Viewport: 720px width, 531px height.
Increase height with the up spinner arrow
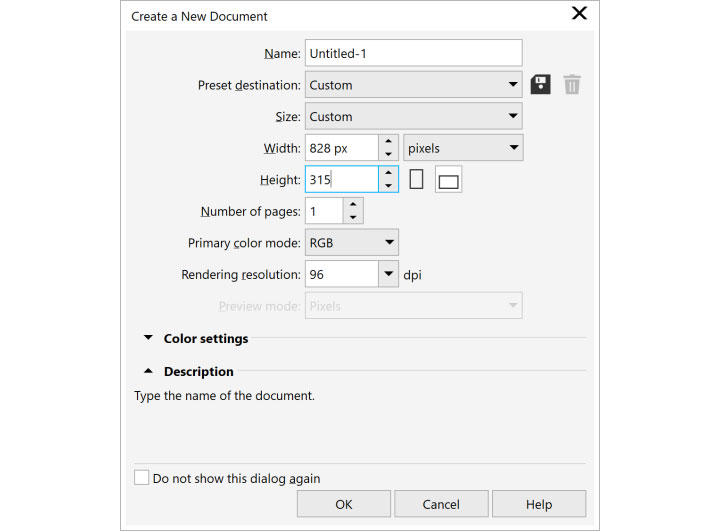tap(389, 173)
